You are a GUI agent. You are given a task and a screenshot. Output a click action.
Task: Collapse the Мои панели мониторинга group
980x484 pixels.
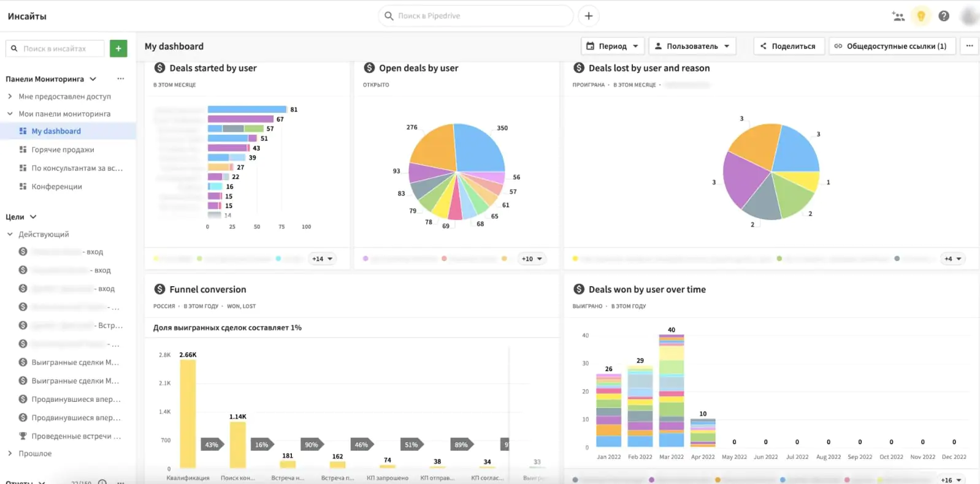(10, 113)
